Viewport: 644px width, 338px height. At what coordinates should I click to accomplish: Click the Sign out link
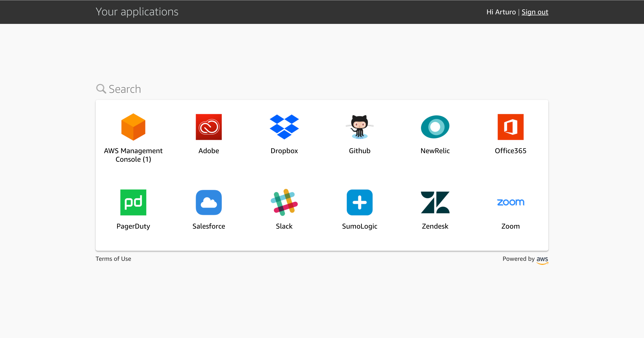coord(535,12)
